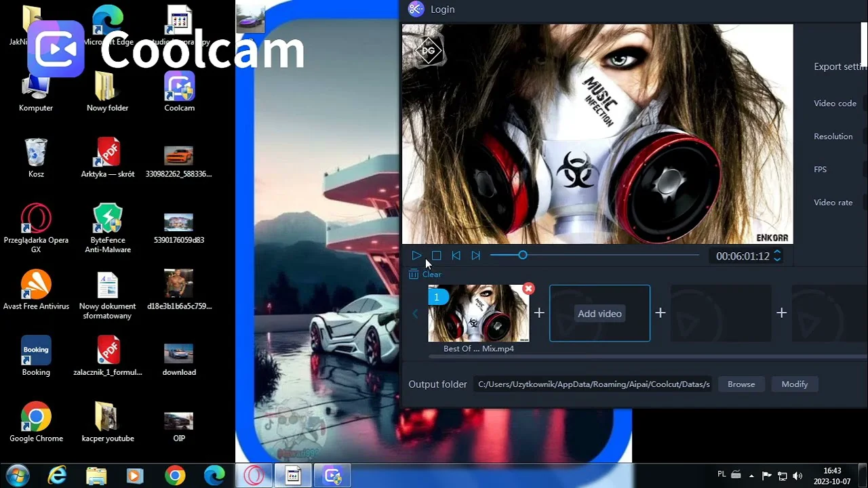Click the Login text in title bar
868x488 pixels.
pos(442,9)
